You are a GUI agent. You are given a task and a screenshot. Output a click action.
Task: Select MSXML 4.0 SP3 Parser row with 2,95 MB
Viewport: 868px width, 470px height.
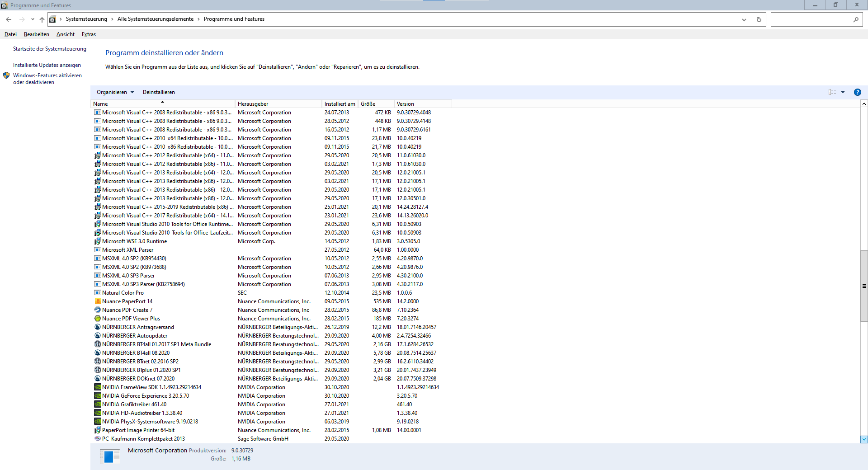coord(272,276)
